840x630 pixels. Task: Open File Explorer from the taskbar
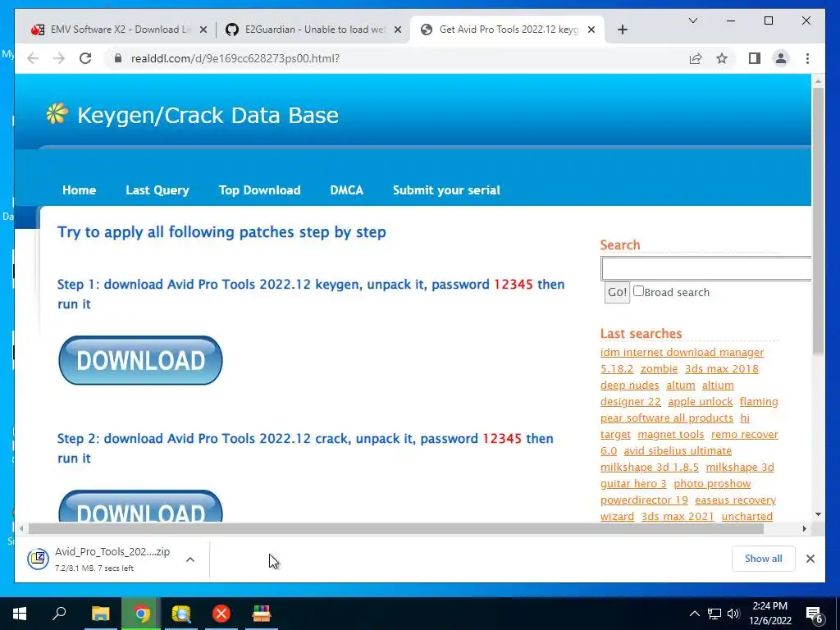[100, 614]
